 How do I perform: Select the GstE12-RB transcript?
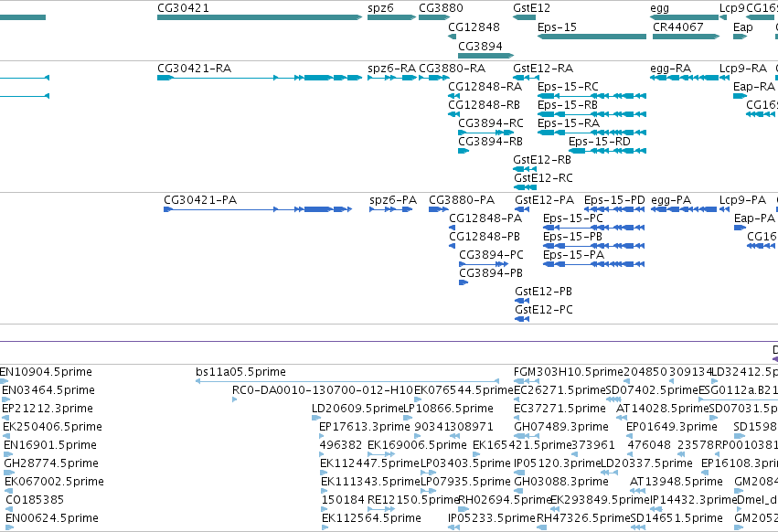(525, 169)
